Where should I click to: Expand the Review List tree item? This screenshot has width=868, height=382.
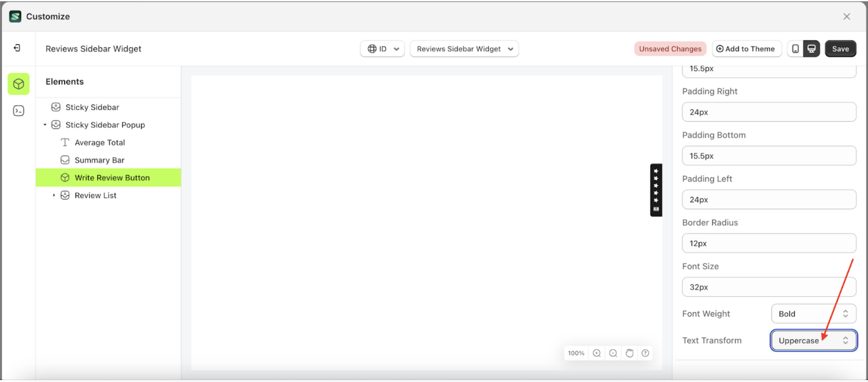pyautogui.click(x=54, y=195)
